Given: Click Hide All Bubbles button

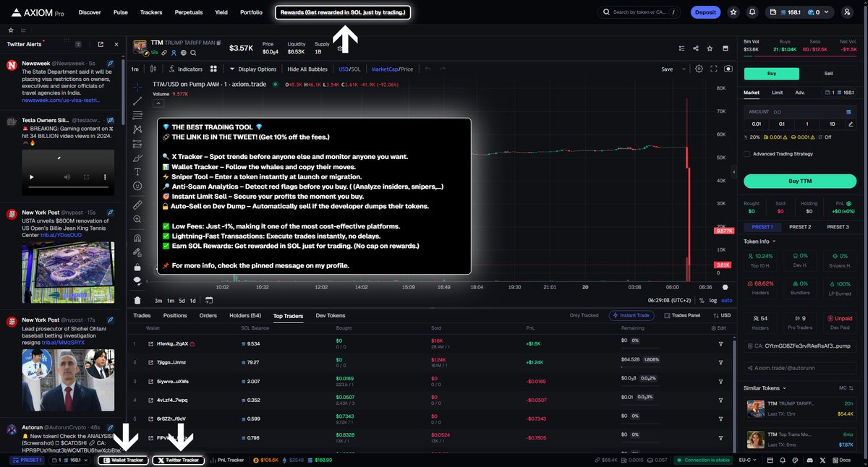Looking at the screenshot, I should pyautogui.click(x=307, y=69).
